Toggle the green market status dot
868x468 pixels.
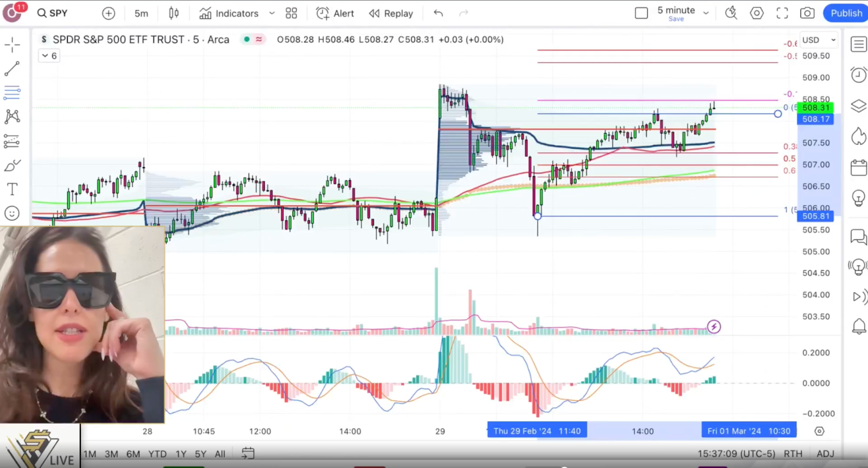(247, 39)
